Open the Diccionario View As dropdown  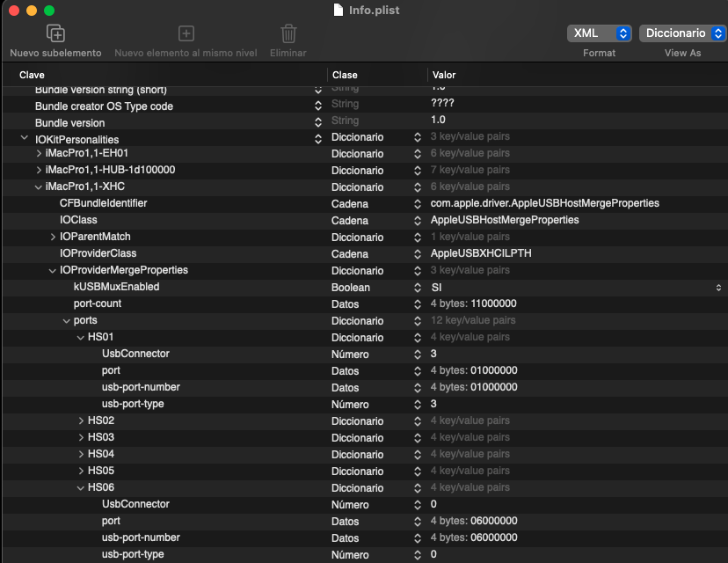tap(682, 33)
